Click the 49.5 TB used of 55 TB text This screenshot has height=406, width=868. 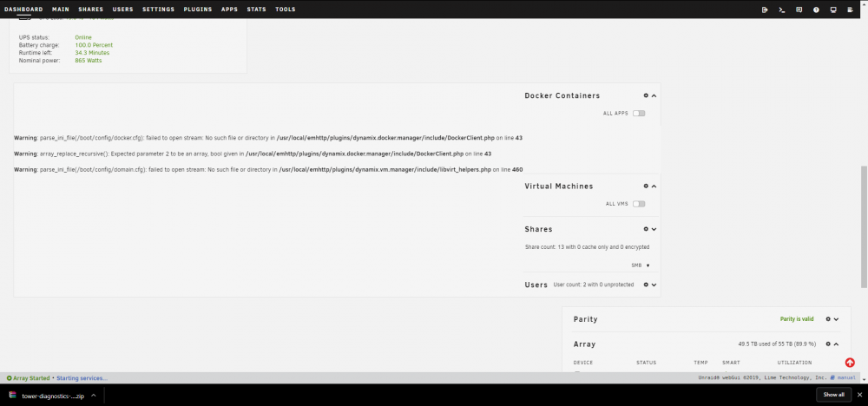click(777, 344)
